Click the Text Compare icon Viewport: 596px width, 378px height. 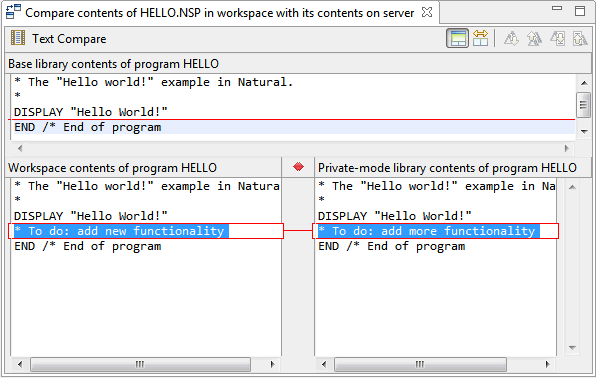(x=17, y=38)
